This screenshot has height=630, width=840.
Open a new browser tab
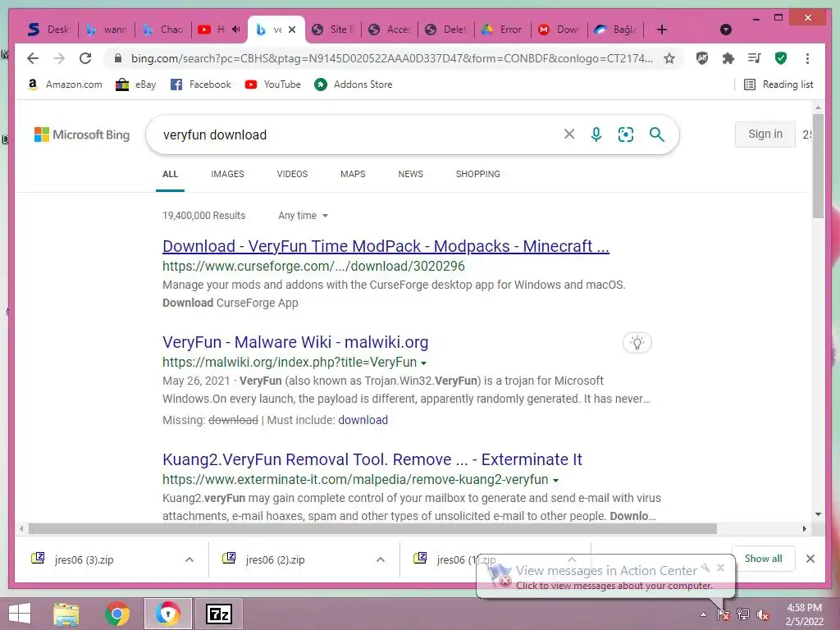click(662, 30)
